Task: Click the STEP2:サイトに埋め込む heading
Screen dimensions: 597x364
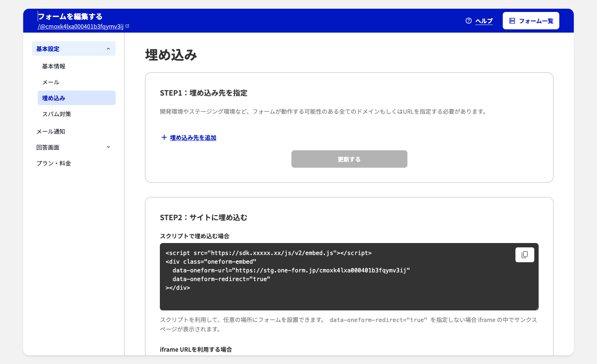Action: [x=203, y=217]
